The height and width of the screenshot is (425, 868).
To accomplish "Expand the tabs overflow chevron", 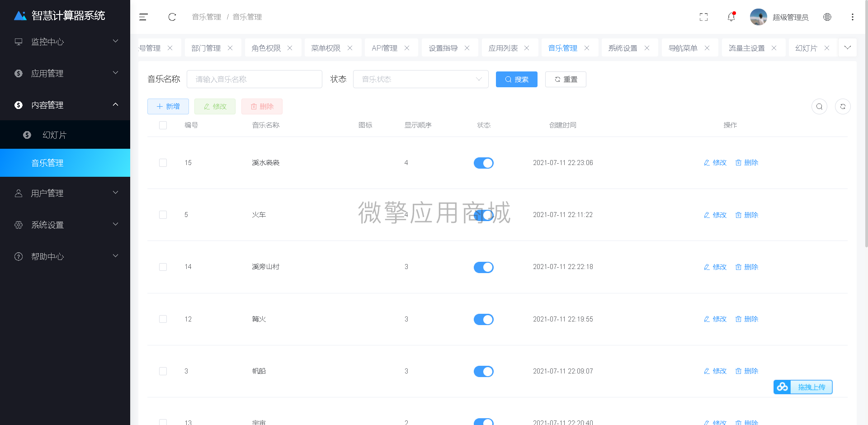I will [x=848, y=47].
